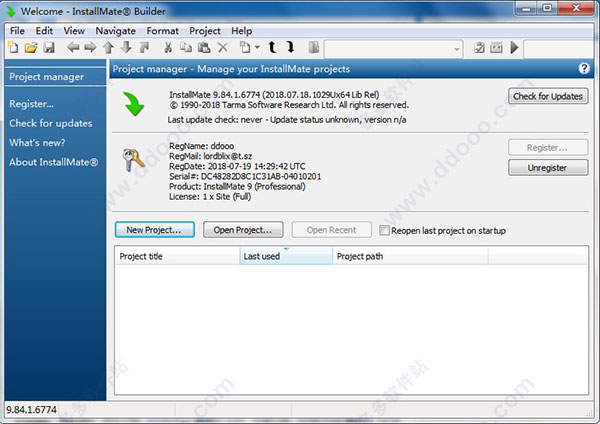
Task: Click the registration keys icon
Action: point(134,160)
